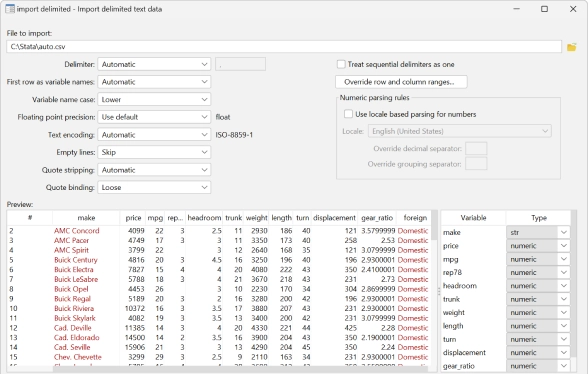The width and height of the screenshot is (588, 374).
Task: Maximize the import delimited window
Action: pyautogui.click(x=544, y=9)
